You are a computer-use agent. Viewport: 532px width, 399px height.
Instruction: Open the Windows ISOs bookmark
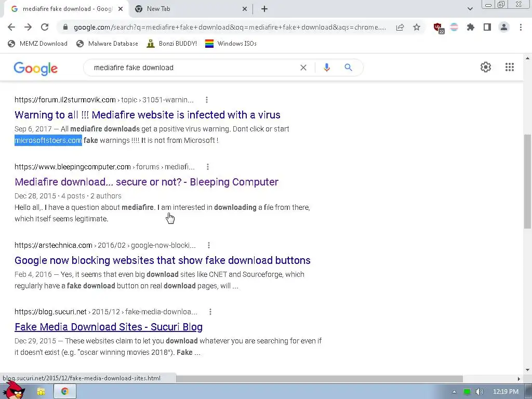(x=231, y=44)
